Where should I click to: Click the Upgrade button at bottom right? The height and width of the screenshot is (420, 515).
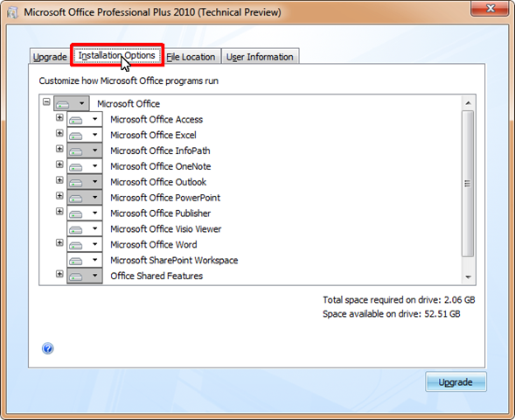pyautogui.click(x=456, y=381)
